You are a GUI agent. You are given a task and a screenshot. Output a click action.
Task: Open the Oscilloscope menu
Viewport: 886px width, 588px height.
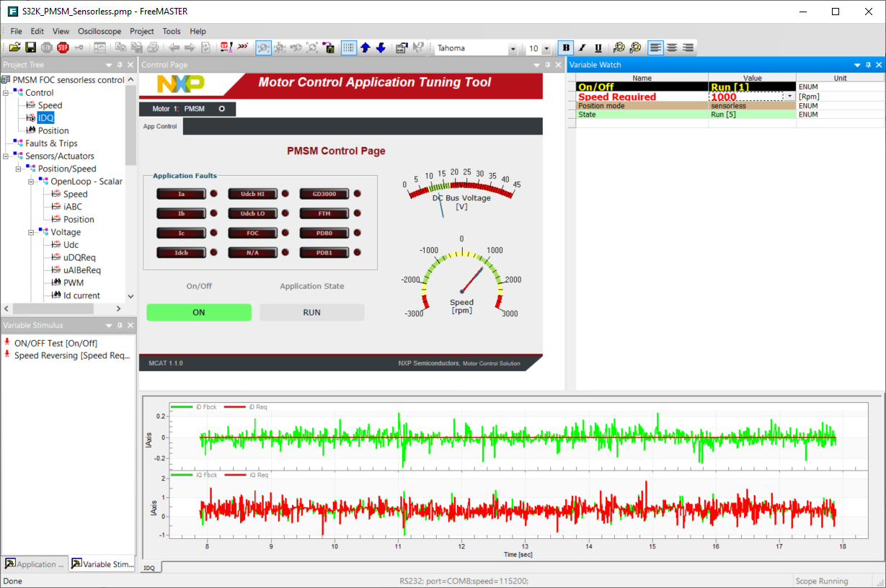point(99,31)
